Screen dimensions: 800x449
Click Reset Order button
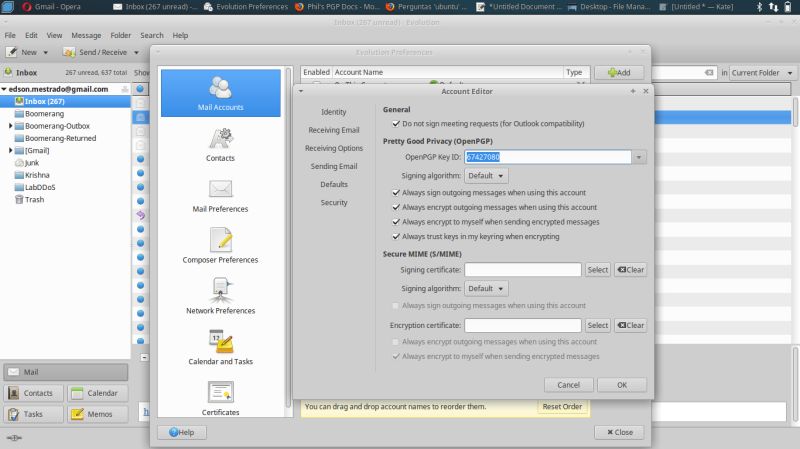point(562,407)
